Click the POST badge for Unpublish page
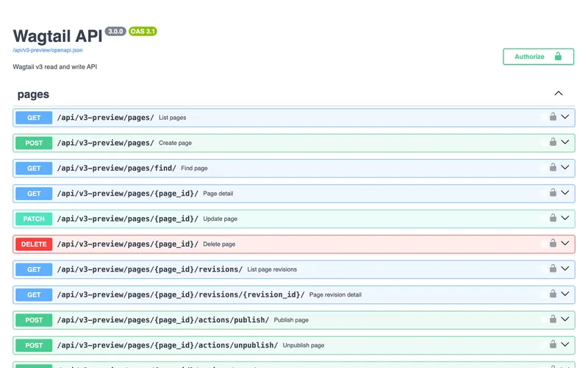588x368 pixels. click(x=34, y=345)
